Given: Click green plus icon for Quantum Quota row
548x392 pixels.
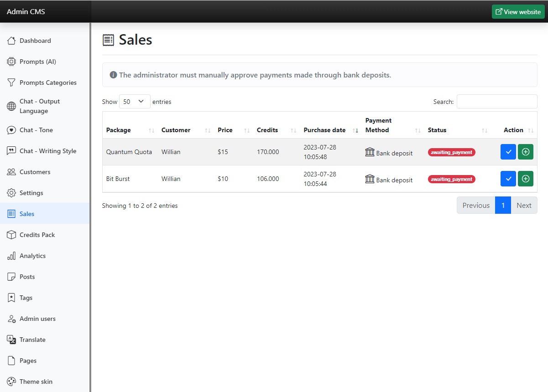Looking at the screenshot, I should tap(525, 152).
